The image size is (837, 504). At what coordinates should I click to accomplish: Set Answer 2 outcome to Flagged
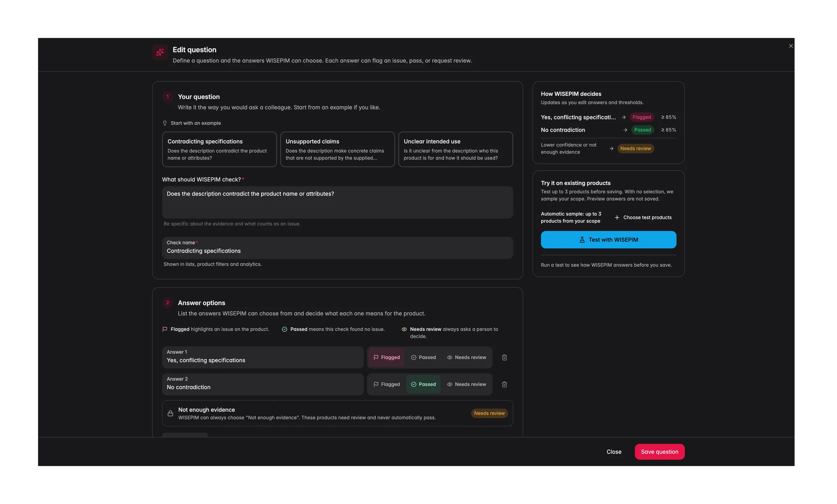(x=386, y=384)
